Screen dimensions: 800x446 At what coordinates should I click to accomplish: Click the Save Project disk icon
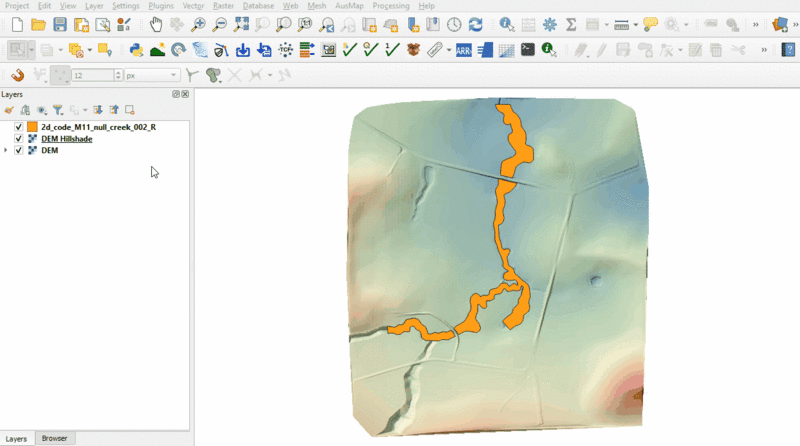click(x=60, y=24)
